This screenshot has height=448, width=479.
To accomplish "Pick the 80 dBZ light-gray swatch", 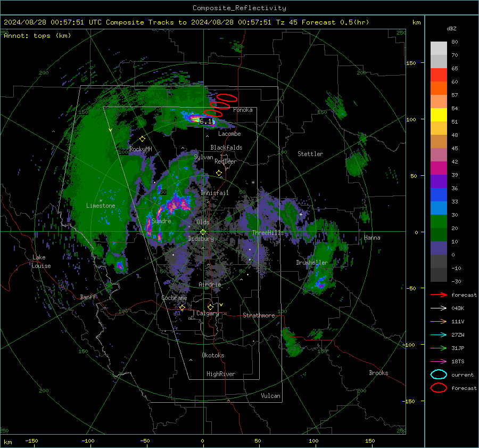I will tap(439, 48).
